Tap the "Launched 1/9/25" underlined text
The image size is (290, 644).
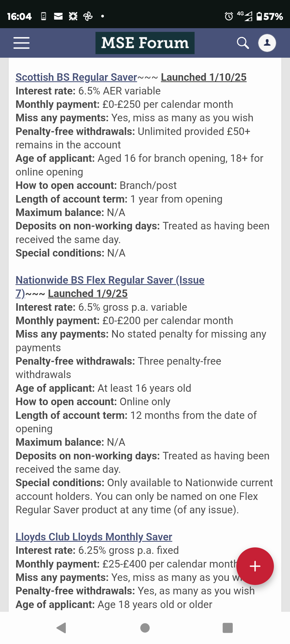[x=88, y=294]
